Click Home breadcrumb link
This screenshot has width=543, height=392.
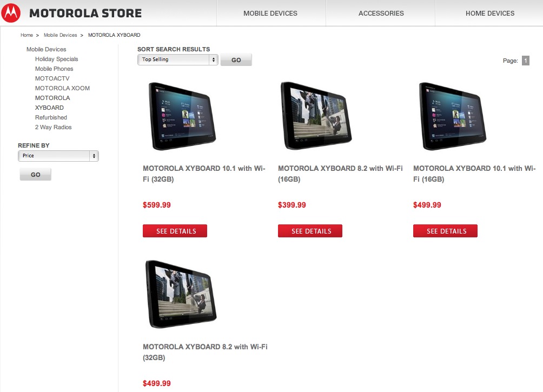click(27, 35)
